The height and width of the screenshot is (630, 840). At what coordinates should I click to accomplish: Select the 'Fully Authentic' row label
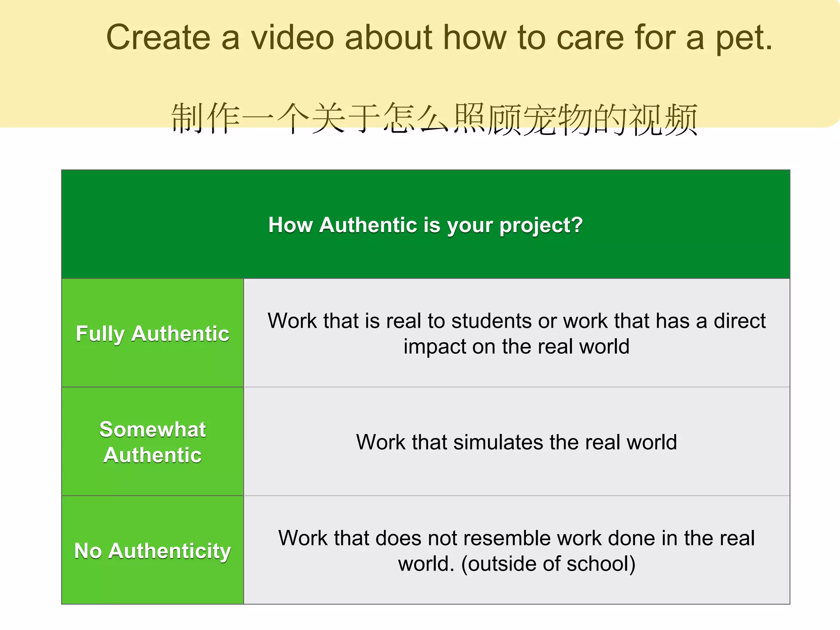[x=153, y=333]
